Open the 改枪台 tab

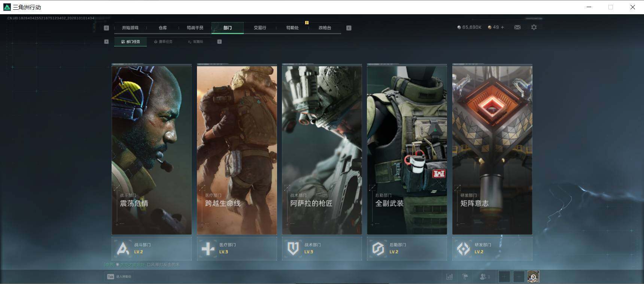click(x=325, y=28)
